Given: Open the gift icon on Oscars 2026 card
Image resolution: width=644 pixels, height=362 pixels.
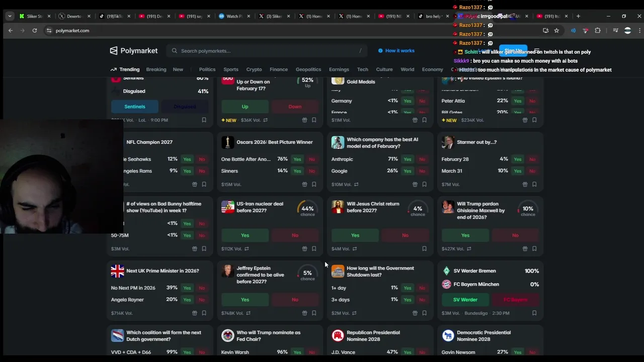Looking at the screenshot, I should pyautogui.click(x=304, y=185).
